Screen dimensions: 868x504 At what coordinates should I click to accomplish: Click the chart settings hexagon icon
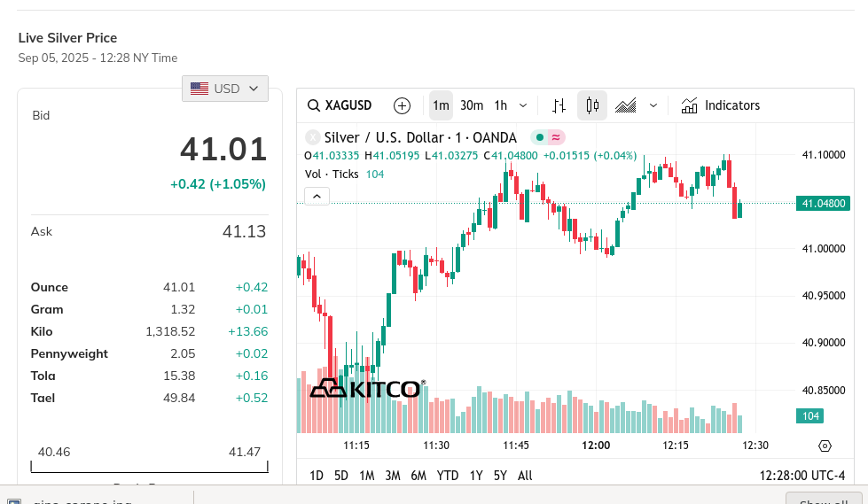click(825, 446)
